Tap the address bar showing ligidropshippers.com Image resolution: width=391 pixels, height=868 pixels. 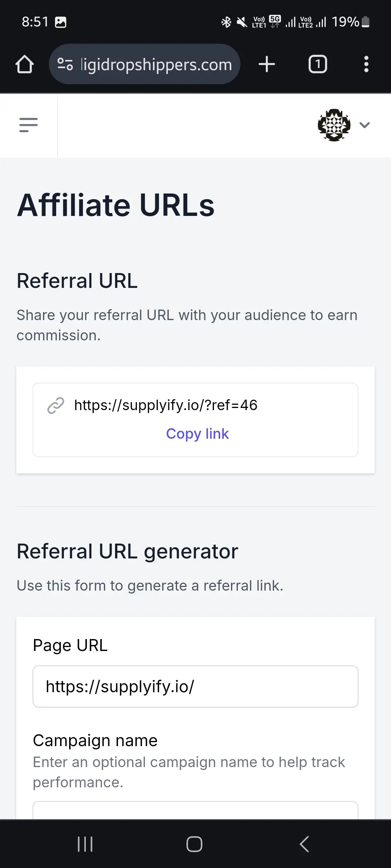(x=144, y=64)
